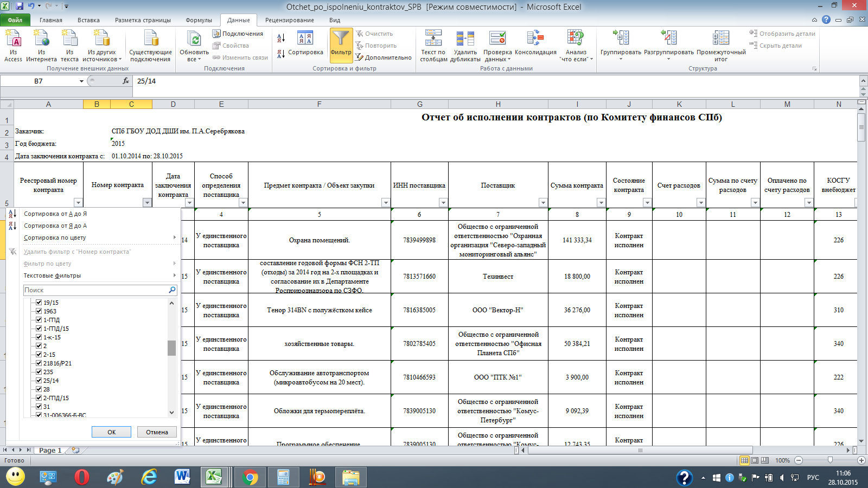Open filter dropdown for ИНН поставщика
Image resolution: width=868 pixels, height=488 pixels.
click(443, 203)
